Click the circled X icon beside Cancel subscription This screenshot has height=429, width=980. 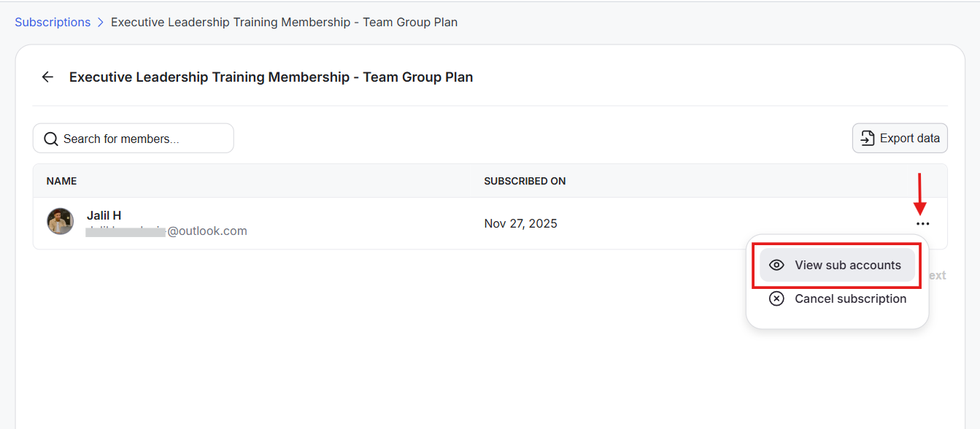tap(777, 298)
